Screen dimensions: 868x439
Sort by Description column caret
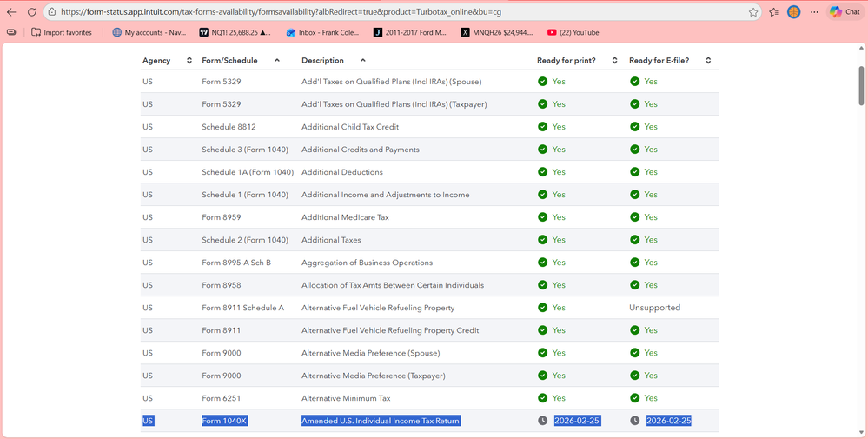362,60
